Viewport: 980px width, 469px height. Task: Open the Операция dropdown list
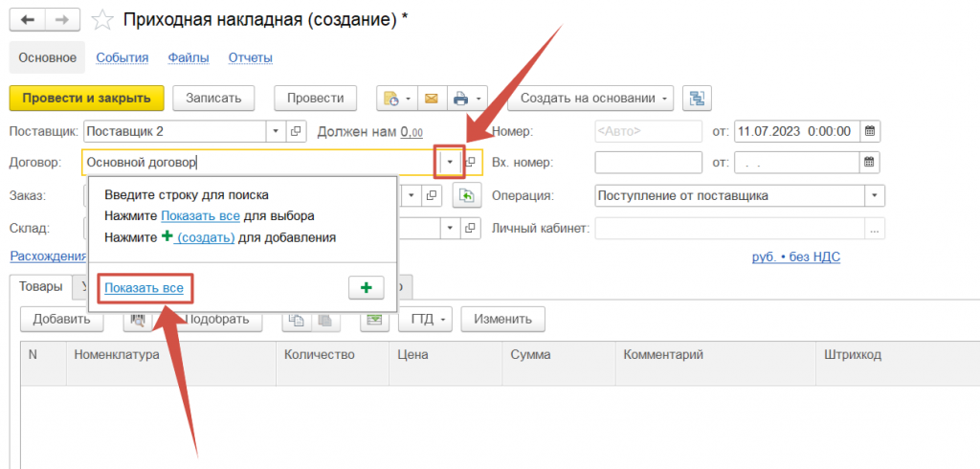tap(875, 195)
